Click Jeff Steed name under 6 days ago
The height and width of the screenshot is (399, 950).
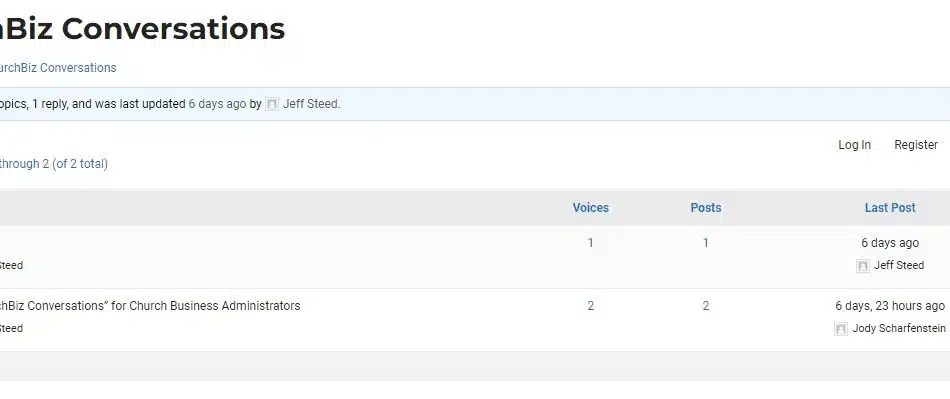899,265
